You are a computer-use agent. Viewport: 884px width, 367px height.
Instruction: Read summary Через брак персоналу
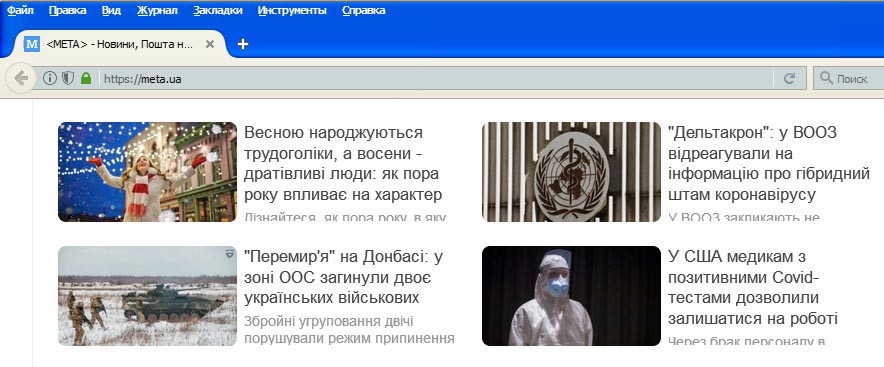point(746,341)
